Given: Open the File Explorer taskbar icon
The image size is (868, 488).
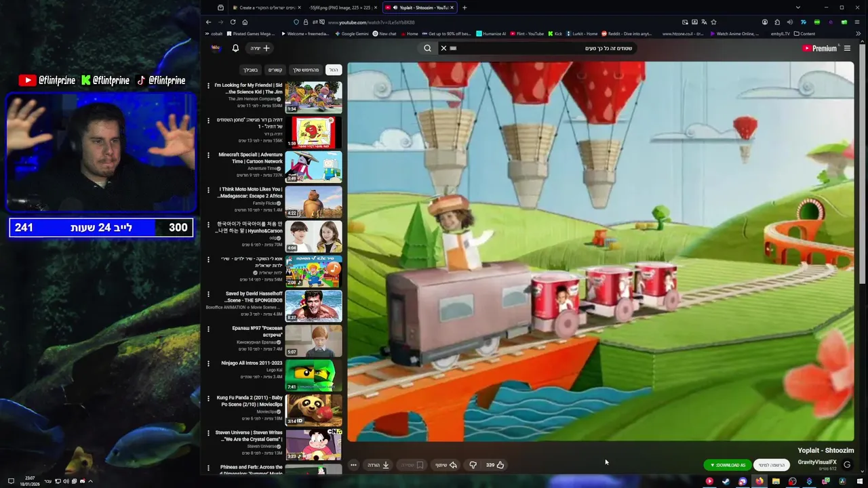Looking at the screenshot, I should point(776,481).
